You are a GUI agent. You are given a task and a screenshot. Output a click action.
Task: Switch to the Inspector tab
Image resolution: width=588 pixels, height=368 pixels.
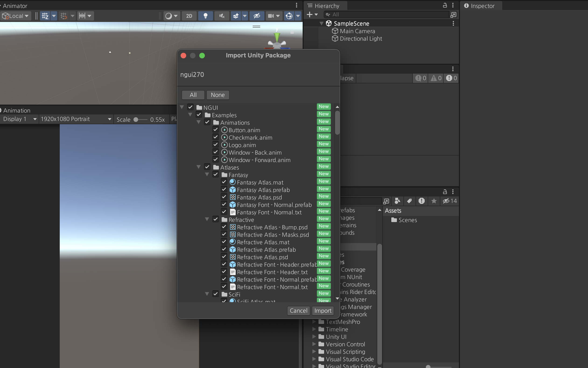coord(479,6)
